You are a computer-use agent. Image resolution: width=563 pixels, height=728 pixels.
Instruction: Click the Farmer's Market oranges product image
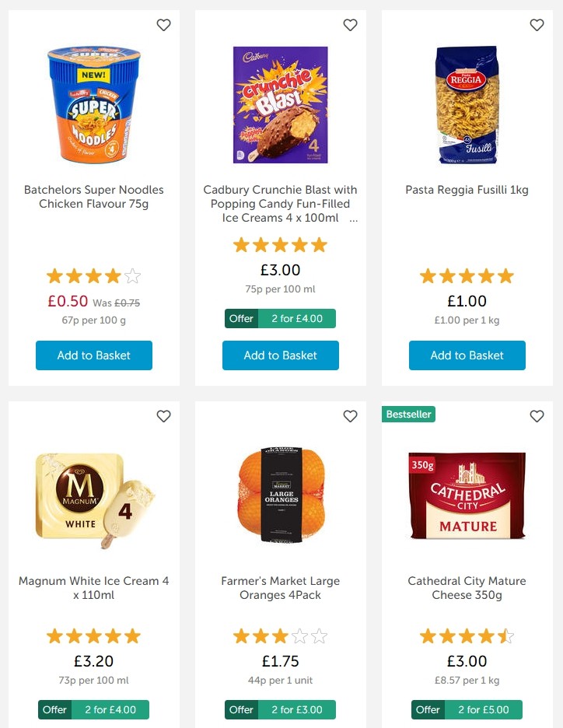click(x=280, y=495)
